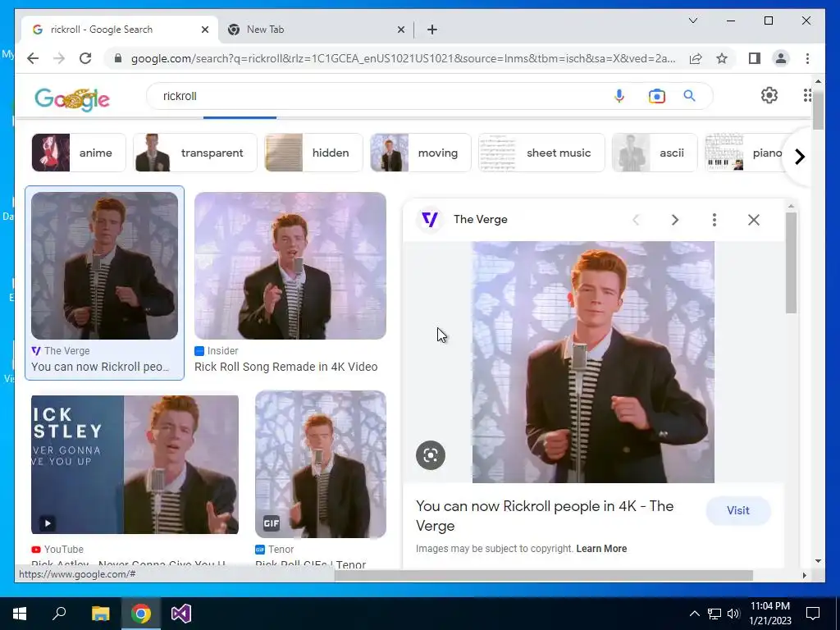Viewport: 840px width, 630px height.
Task: Show hidden system tray icons
Action: coord(694,614)
